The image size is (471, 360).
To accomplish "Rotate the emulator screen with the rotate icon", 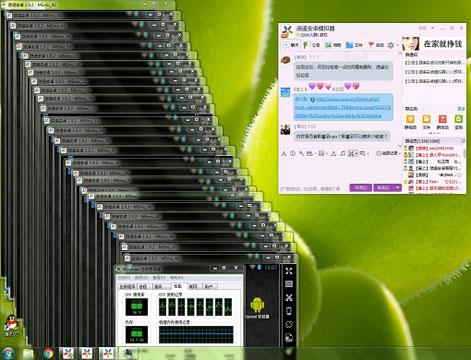I will coord(289,324).
